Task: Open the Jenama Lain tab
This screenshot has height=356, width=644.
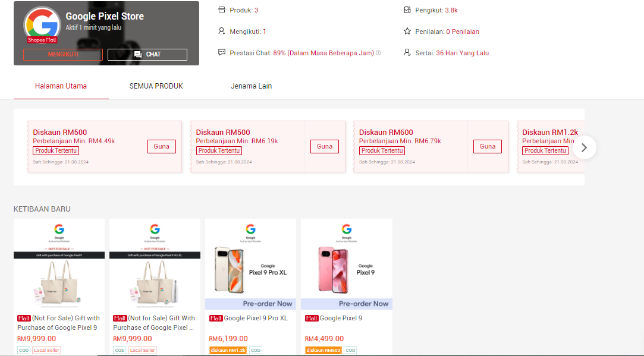Action: (251, 86)
